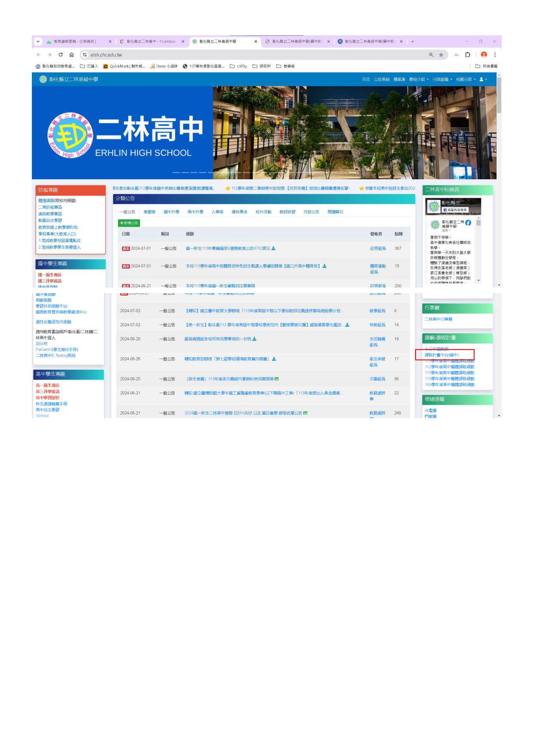Viewport: 534px width, 756px height.
Task: Click publisher 註冊組長 for the 2024-07-01 announcement
Action: 378,248
